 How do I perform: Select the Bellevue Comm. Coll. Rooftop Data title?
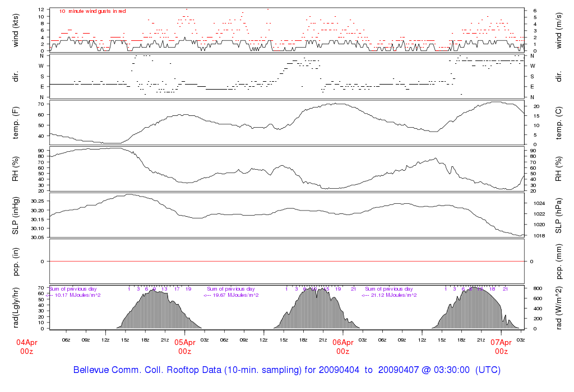tap(287, 370)
